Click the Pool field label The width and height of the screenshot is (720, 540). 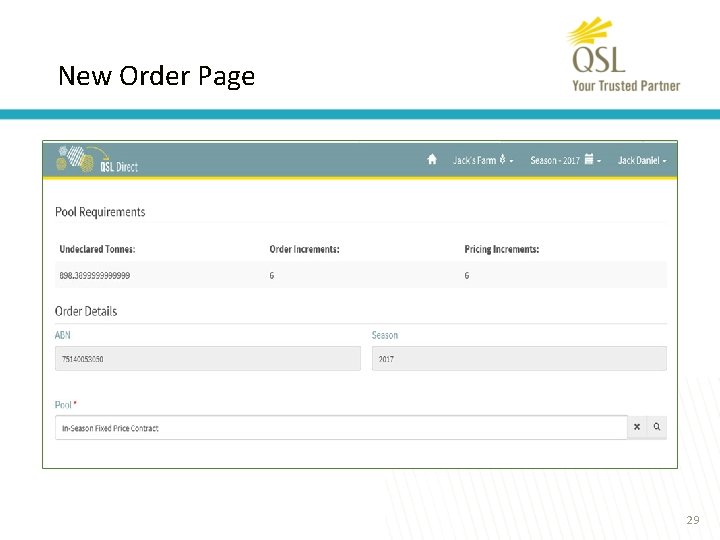[x=65, y=405]
